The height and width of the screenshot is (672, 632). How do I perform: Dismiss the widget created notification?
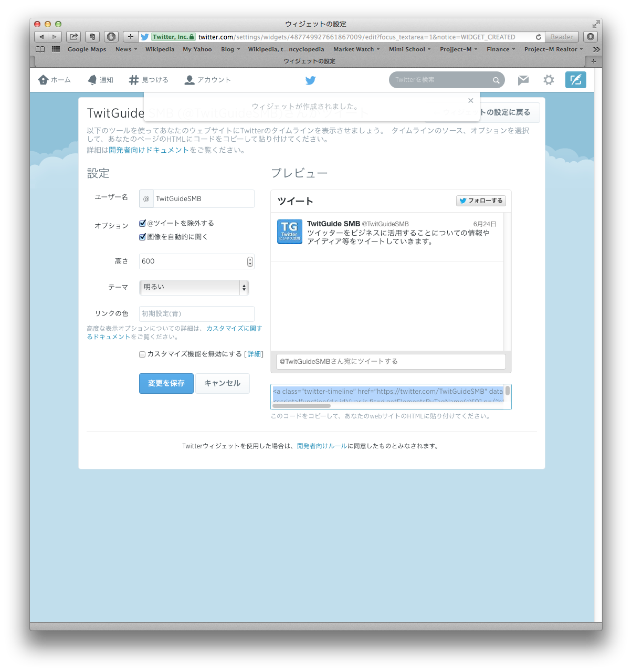(x=471, y=100)
